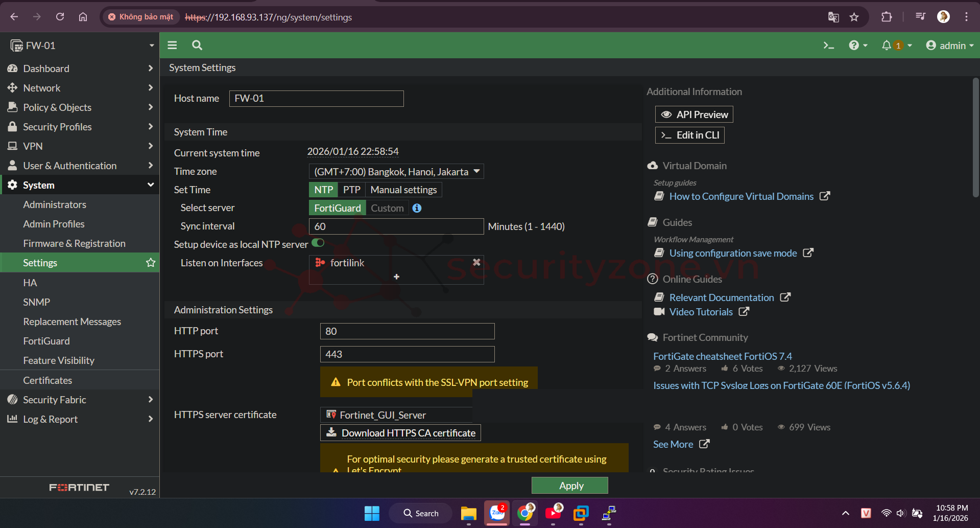Viewport: 980px width, 528px height.
Task: Open the admin account dropdown
Action: point(949,45)
